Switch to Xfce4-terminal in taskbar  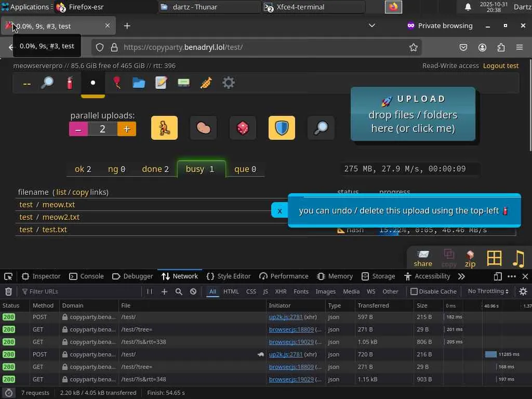coord(313,7)
